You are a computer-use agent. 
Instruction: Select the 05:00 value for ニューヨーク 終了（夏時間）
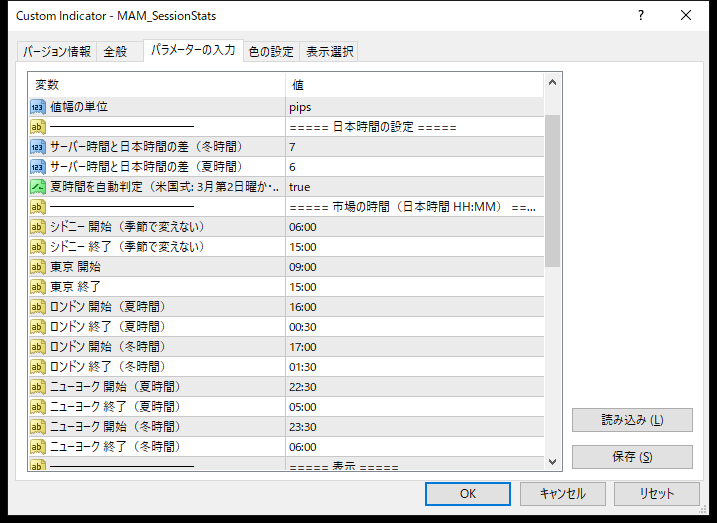(415, 406)
